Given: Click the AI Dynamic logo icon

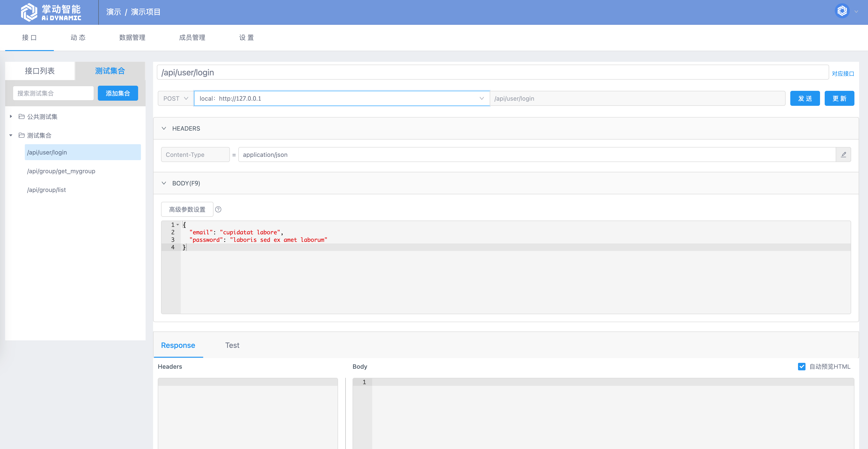Looking at the screenshot, I should point(29,12).
